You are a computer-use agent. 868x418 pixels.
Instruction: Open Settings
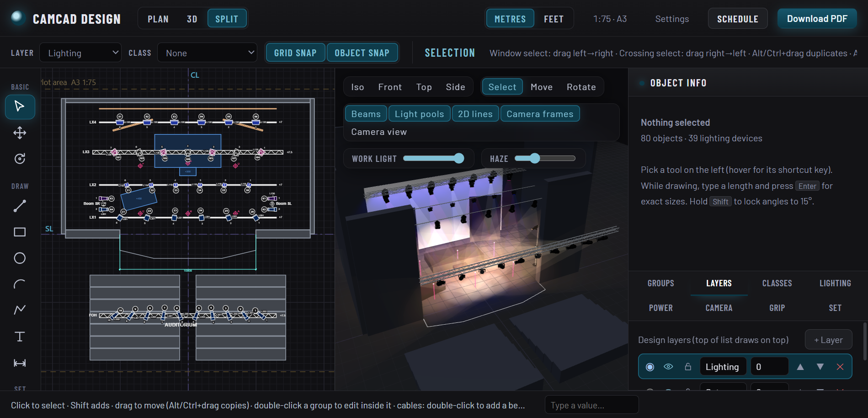(x=672, y=19)
